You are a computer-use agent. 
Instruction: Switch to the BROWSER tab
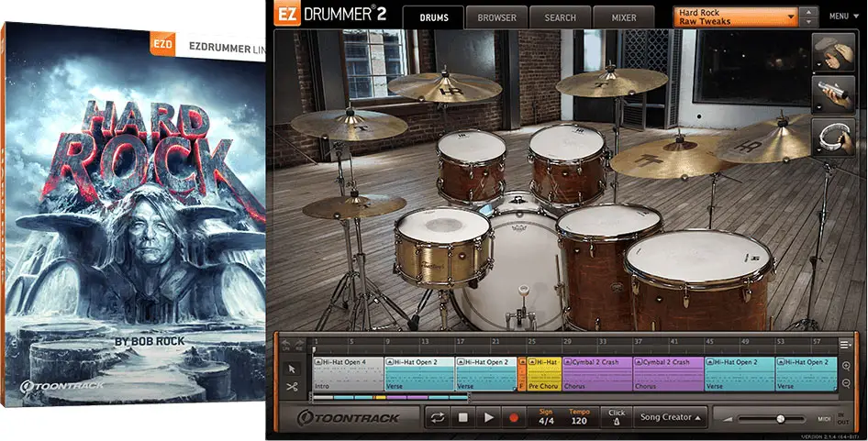point(496,17)
